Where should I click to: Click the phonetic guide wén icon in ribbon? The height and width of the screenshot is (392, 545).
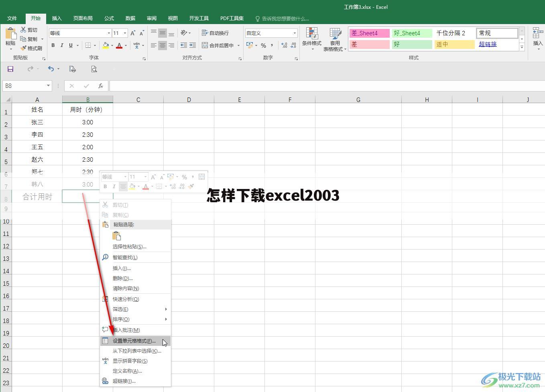click(137, 45)
